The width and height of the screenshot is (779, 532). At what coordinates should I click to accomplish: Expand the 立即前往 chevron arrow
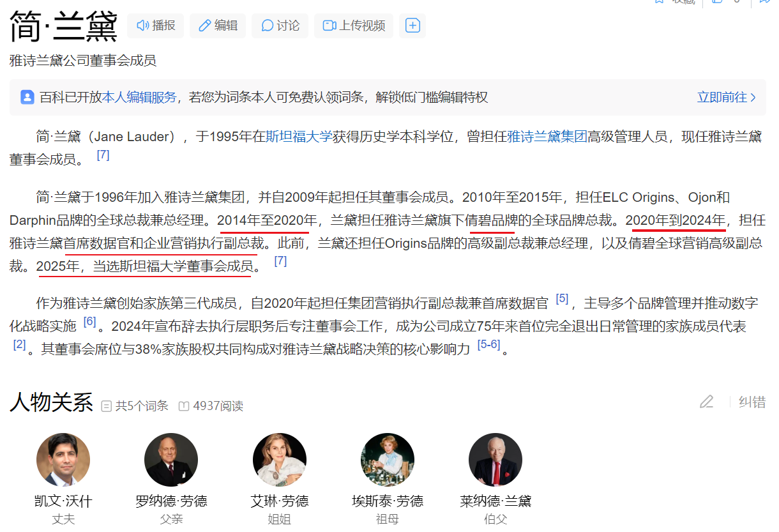click(x=753, y=97)
